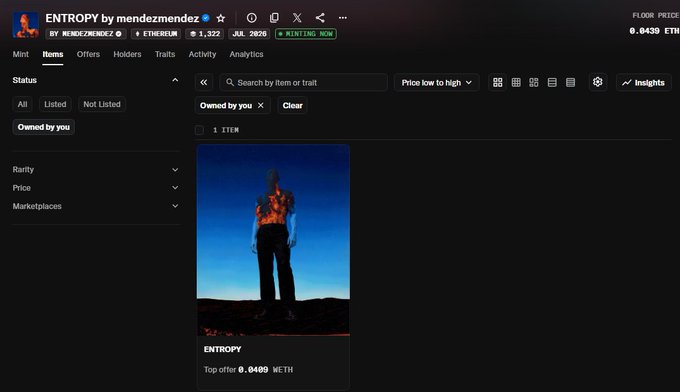The width and height of the screenshot is (680, 392).
Task: Collapse the filter sidebar with double chevron
Action: pyautogui.click(x=204, y=82)
